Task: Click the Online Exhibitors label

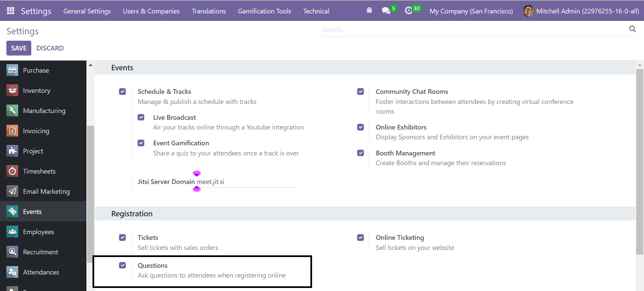Action: coord(401,127)
